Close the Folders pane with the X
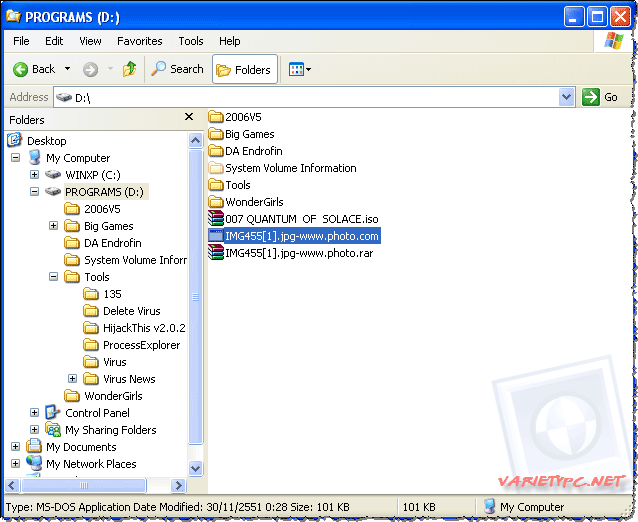 tap(189, 117)
